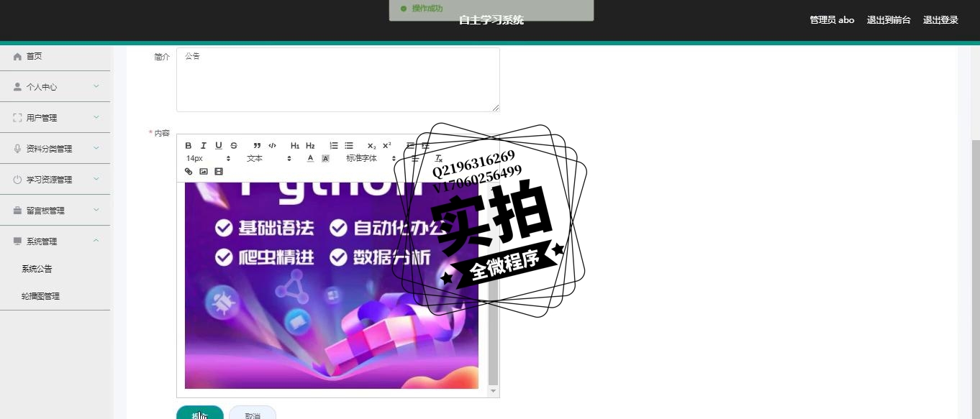Create an ordered numbered list
The width and height of the screenshot is (980, 419).
point(334,145)
